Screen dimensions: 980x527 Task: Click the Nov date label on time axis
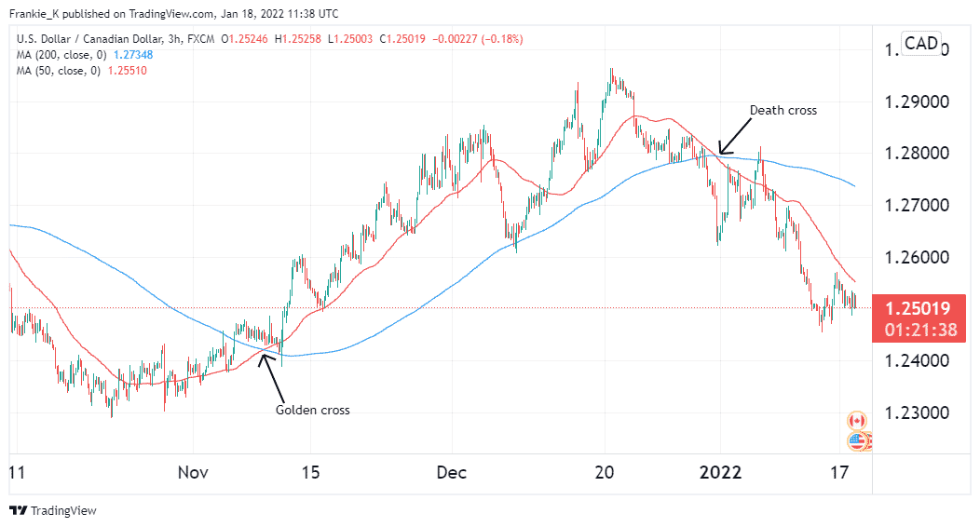point(193,473)
